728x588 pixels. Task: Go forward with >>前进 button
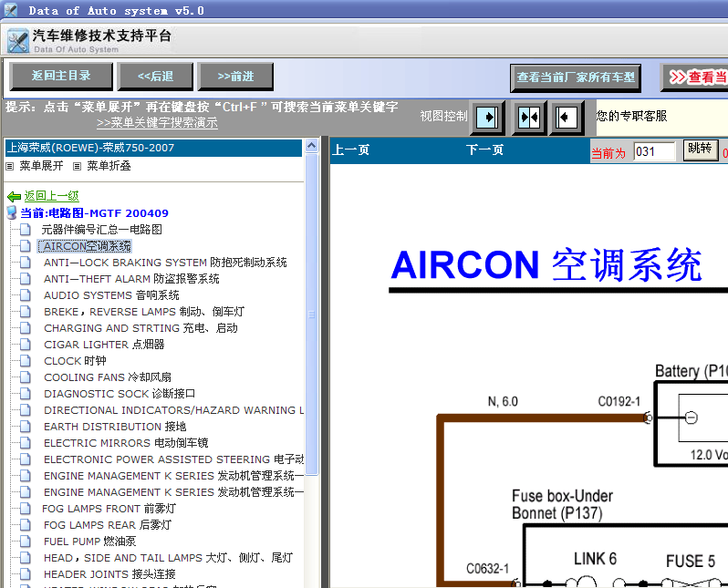coord(235,76)
